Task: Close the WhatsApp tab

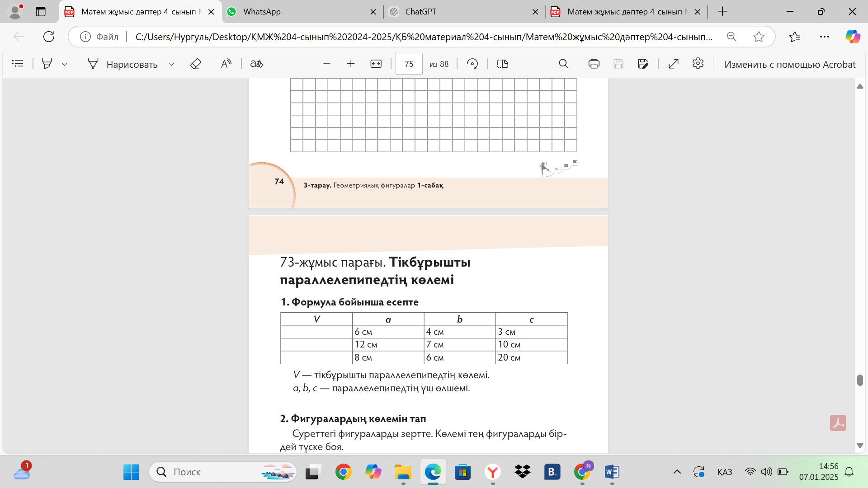Action: pos(373,12)
